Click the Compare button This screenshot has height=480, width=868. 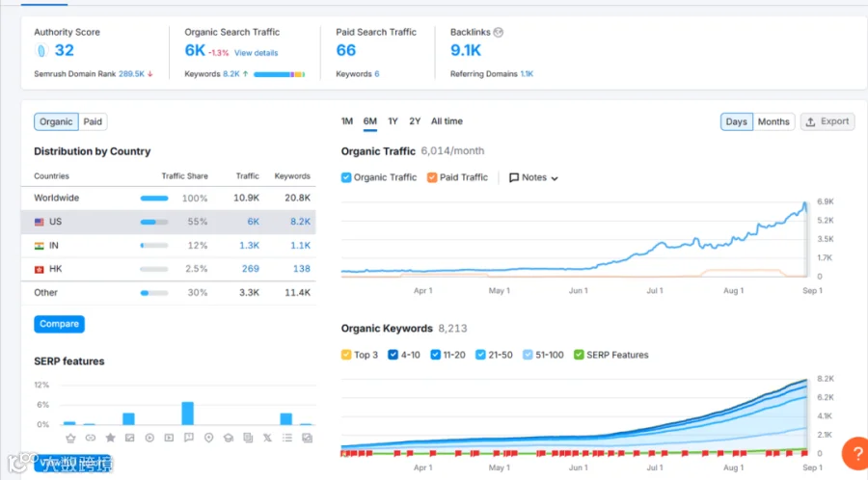[x=59, y=324]
